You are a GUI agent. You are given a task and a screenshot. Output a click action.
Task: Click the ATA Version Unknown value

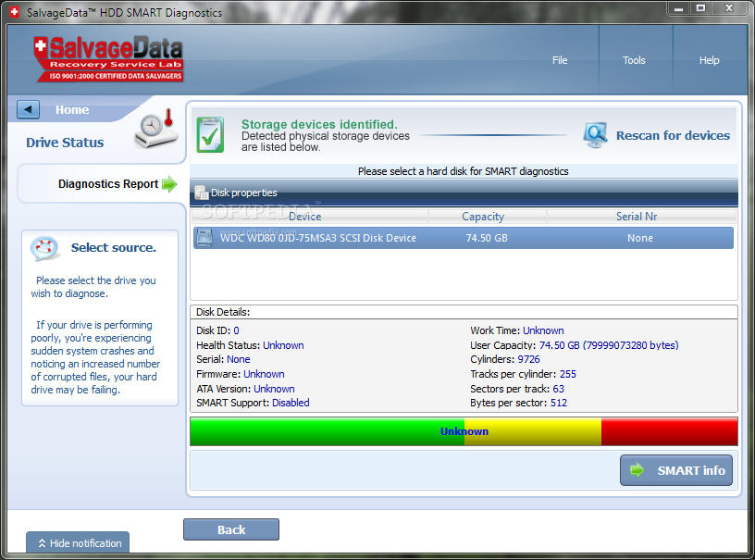click(274, 389)
